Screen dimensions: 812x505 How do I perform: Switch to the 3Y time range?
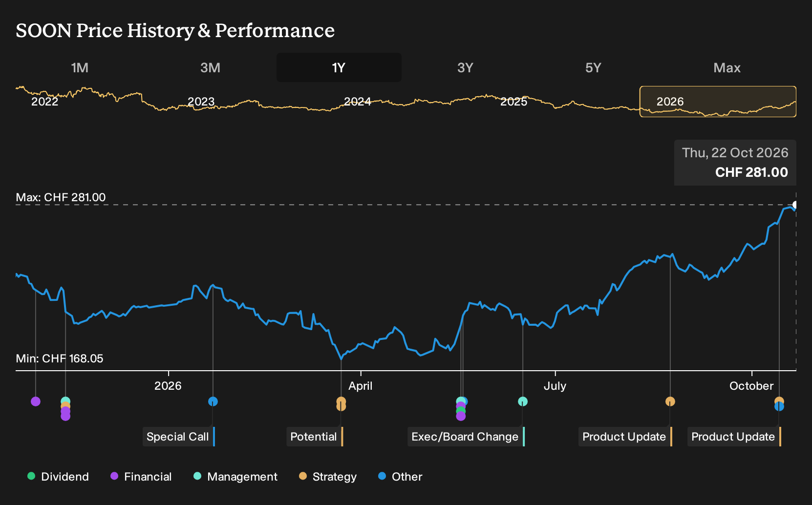[465, 67]
